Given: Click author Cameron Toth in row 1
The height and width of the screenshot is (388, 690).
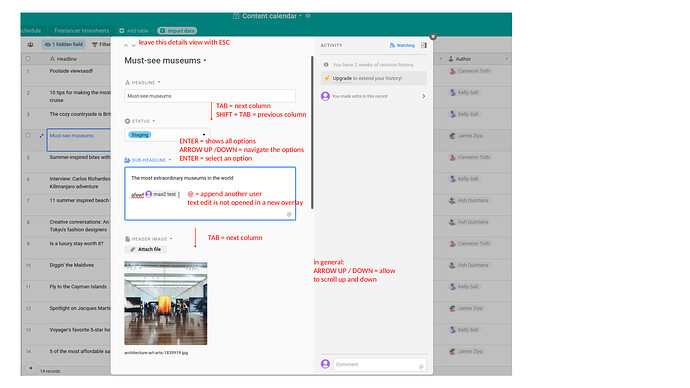Looking at the screenshot, I should pos(470,71).
